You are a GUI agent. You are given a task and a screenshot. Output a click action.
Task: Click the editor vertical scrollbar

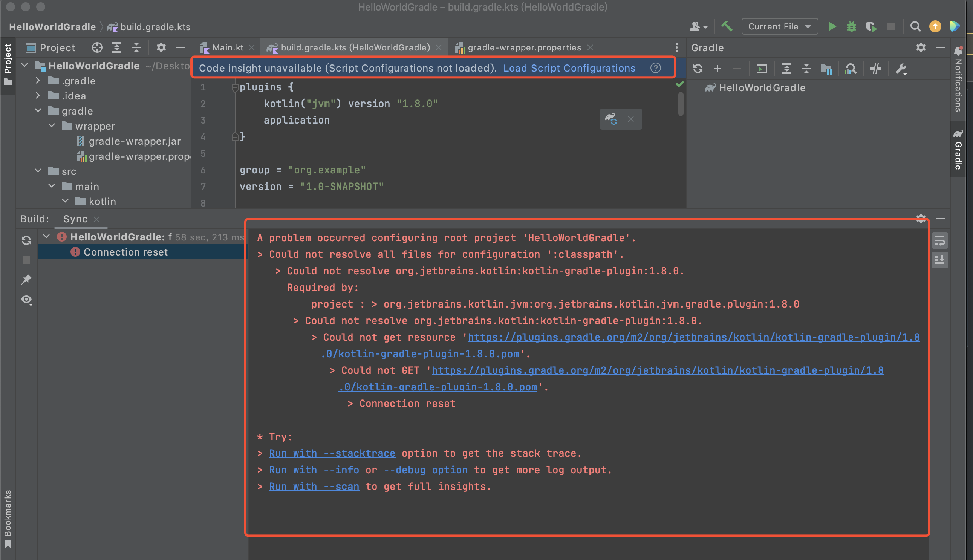(681, 104)
